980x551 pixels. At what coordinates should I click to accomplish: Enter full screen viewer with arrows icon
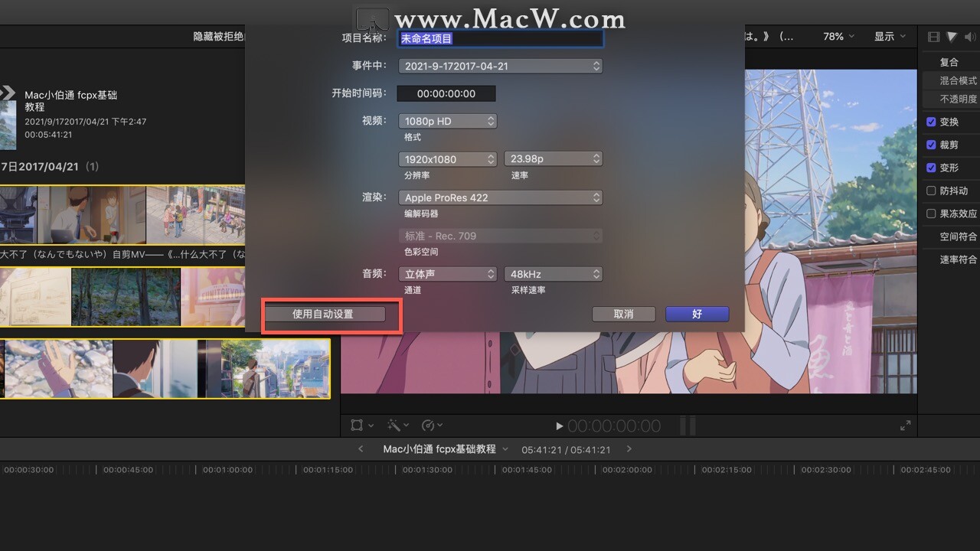click(x=906, y=425)
